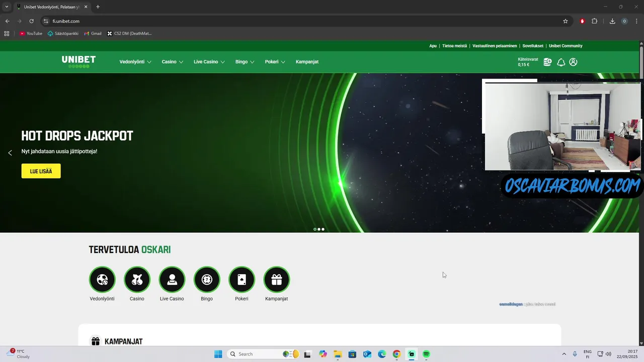Screen dimensions: 644x362
Task: Select the first carousel dot
Action: pyautogui.click(x=315, y=229)
